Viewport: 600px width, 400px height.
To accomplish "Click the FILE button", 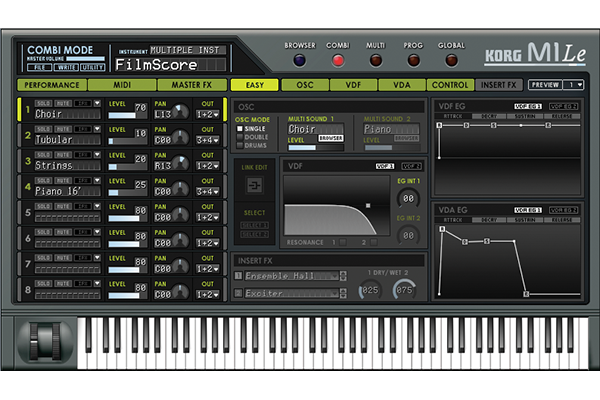I will 39,68.
